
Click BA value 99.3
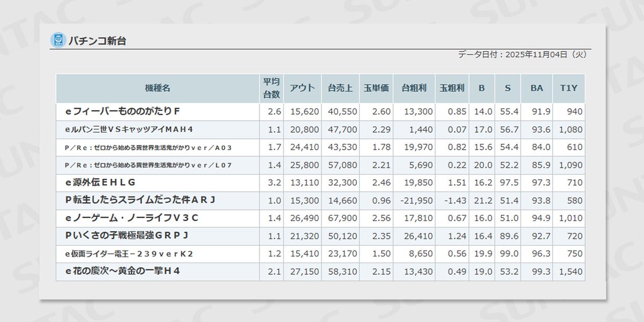(x=541, y=272)
